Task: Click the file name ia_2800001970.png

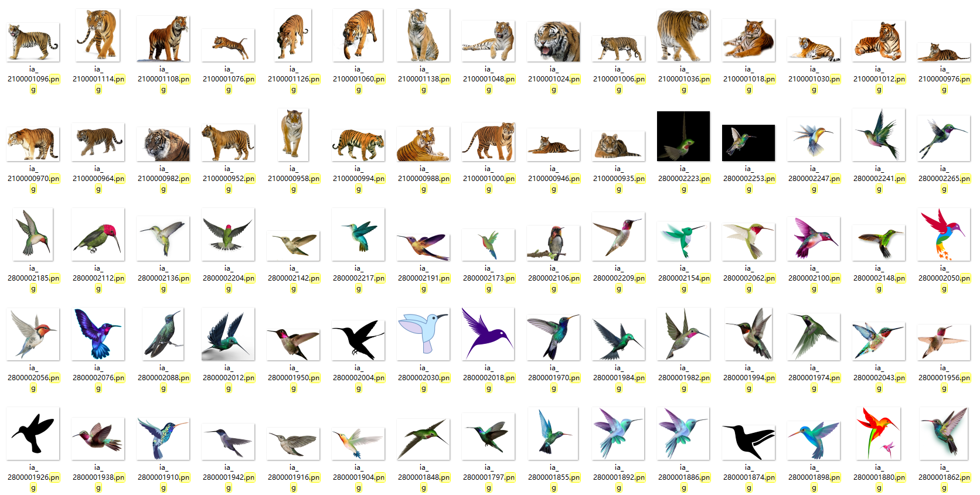Action: [x=554, y=378]
